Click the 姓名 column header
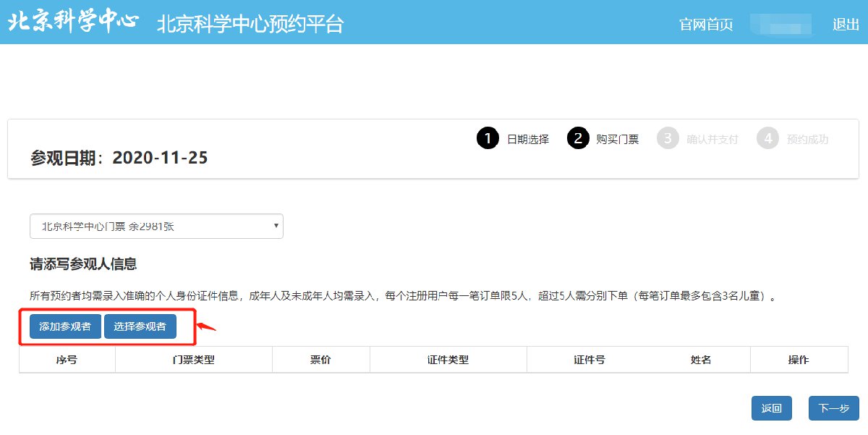The width and height of the screenshot is (868, 435). pyautogui.click(x=701, y=360)
